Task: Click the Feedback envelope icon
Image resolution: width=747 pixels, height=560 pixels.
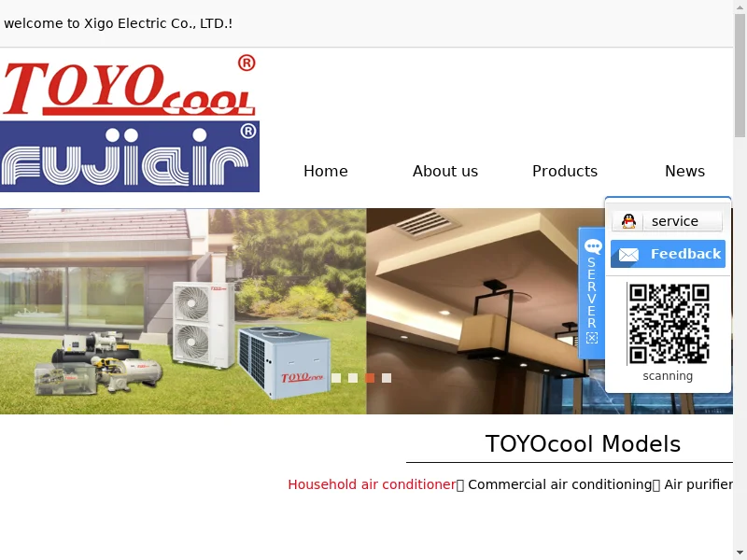Action: 628,254
